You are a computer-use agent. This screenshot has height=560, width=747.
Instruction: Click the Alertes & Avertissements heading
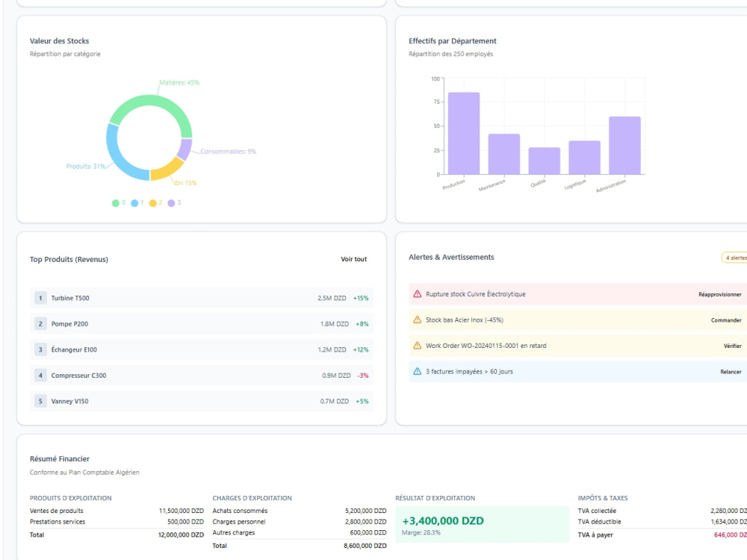(x=451, y=257)
